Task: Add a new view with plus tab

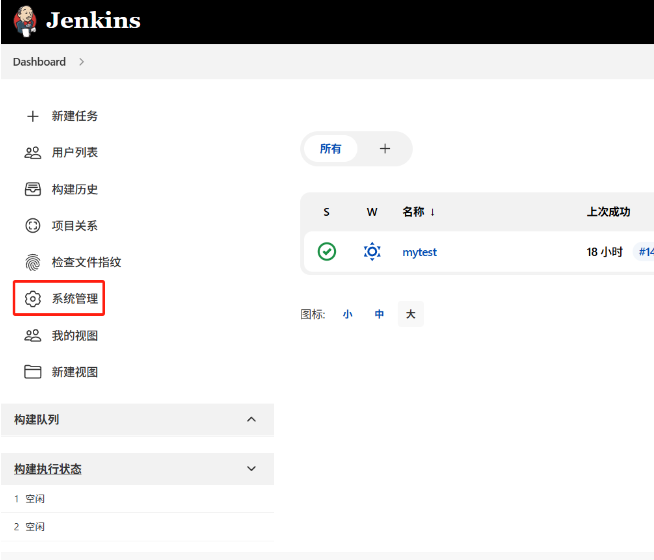Action: (385, 149)
